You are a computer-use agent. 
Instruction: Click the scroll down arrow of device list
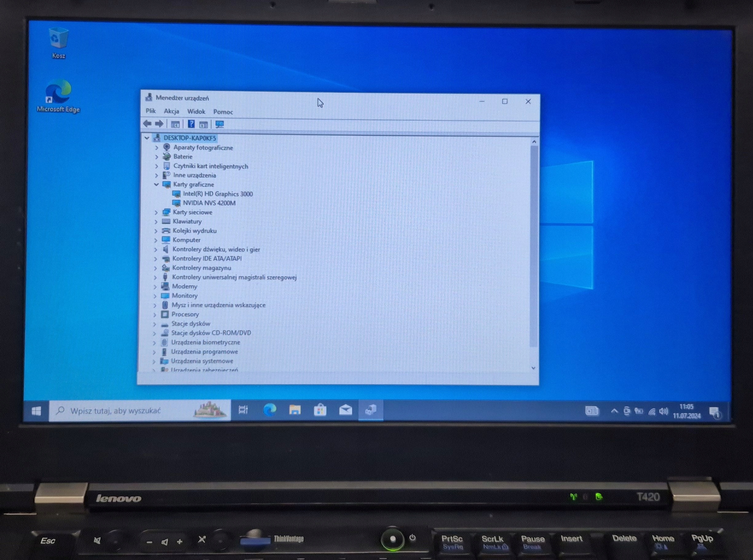[x=533, y=368]
